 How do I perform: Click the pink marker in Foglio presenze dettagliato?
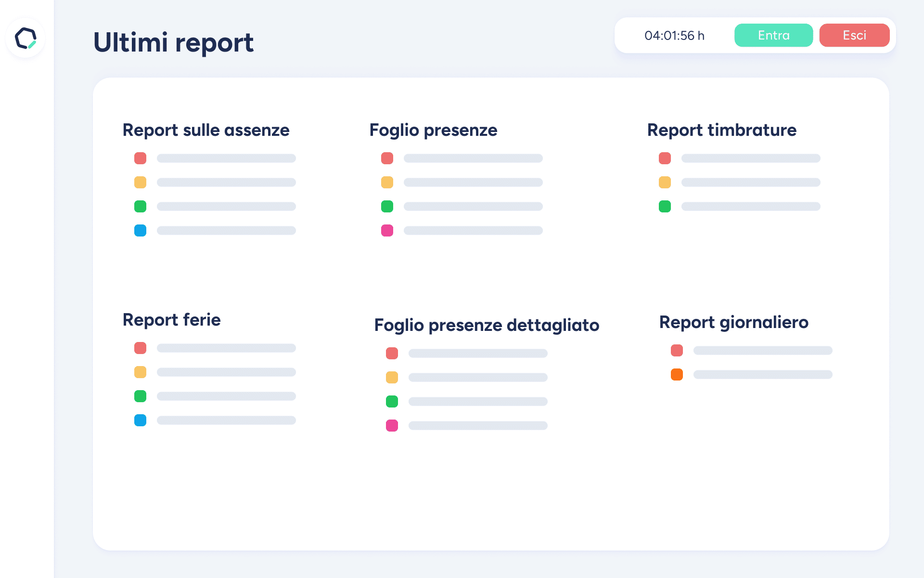392,425
